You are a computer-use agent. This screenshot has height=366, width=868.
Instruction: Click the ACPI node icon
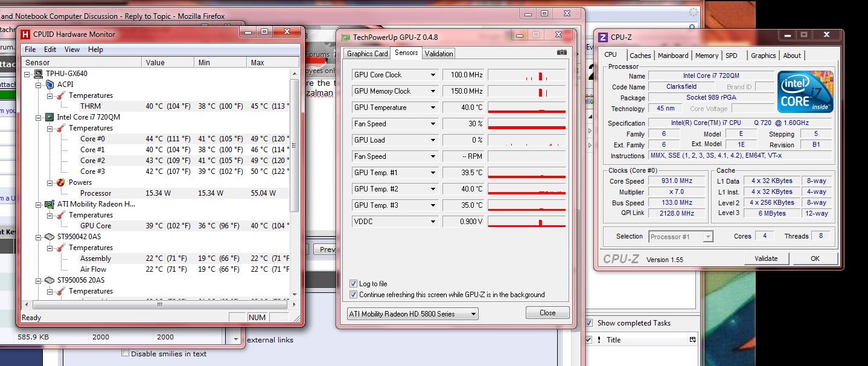(49, 85)
